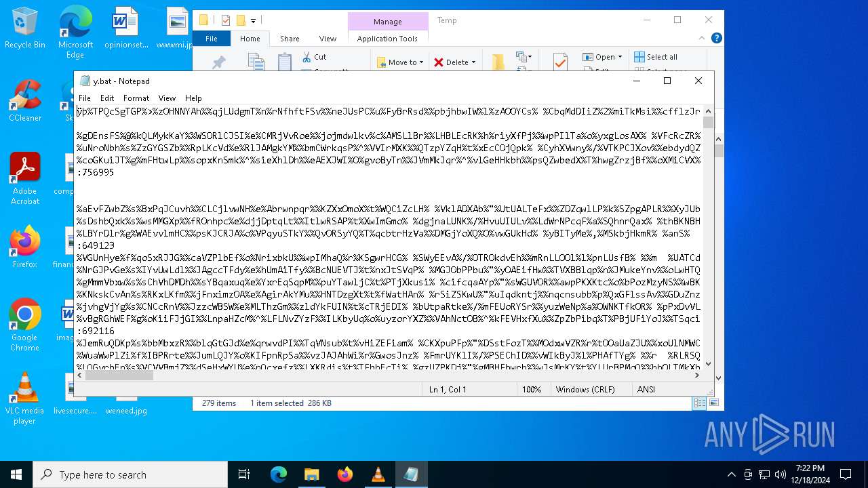Select the CCleaner desktop shortcut

24,100
